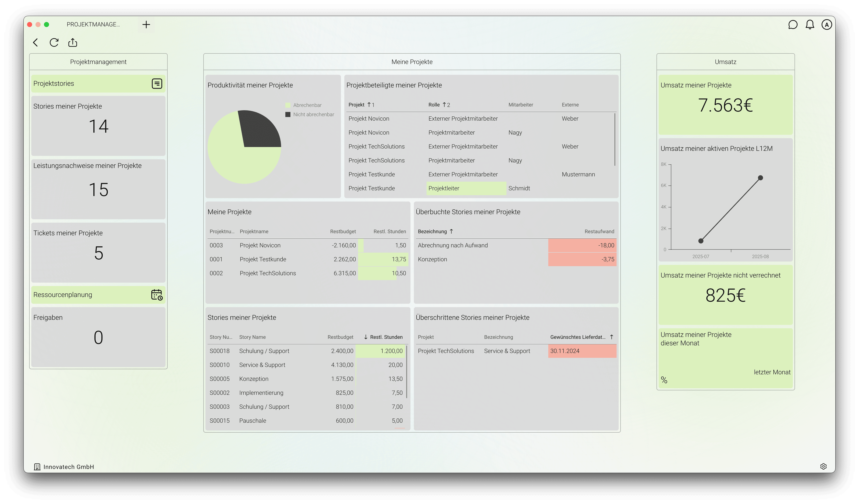This screenshot has width=859, height=504.
Task: Open settings gear in bottom corner
Action: [x=823, y=466]
